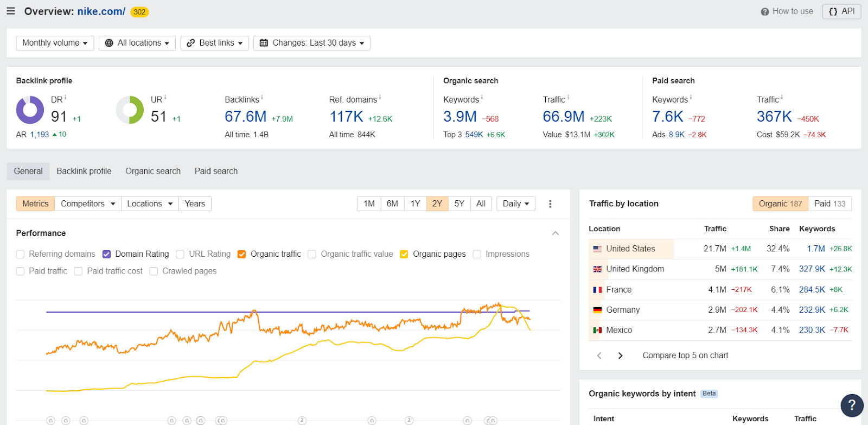This screenshot has height=425, width=868.
Task: Click the DR donut chart
Action: point(30,110)
